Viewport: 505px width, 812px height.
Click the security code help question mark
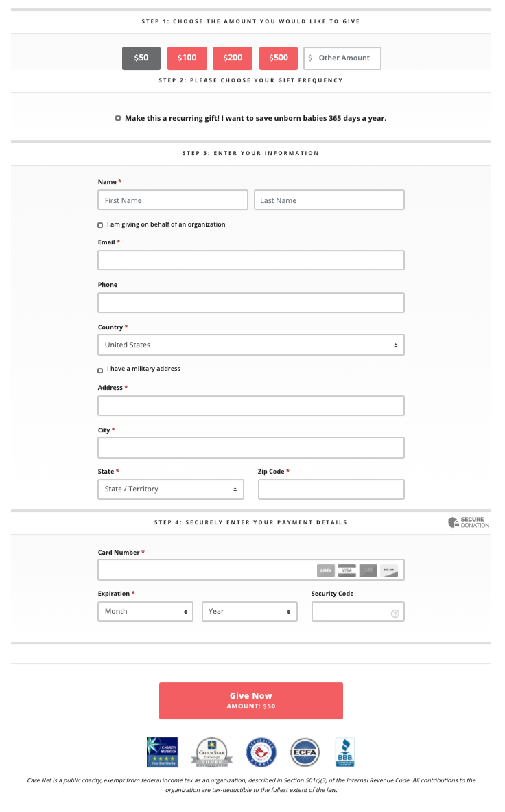tap(395, 614)
